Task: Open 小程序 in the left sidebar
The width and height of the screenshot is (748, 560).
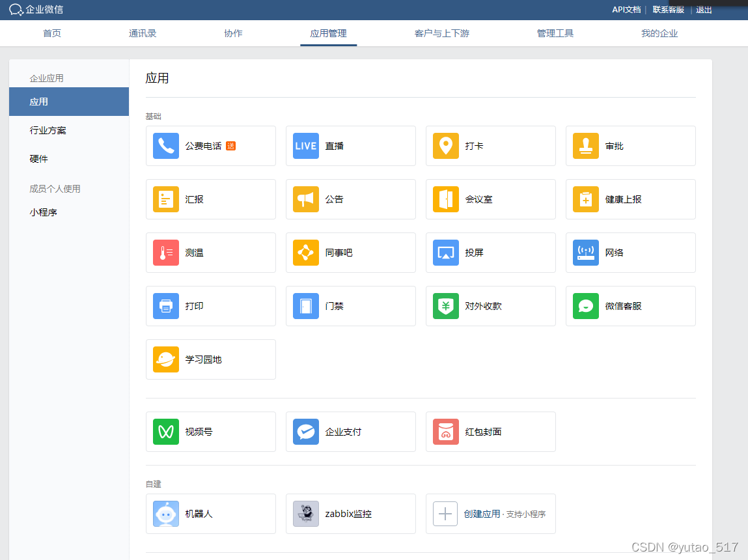Action: tap(44, 212)
